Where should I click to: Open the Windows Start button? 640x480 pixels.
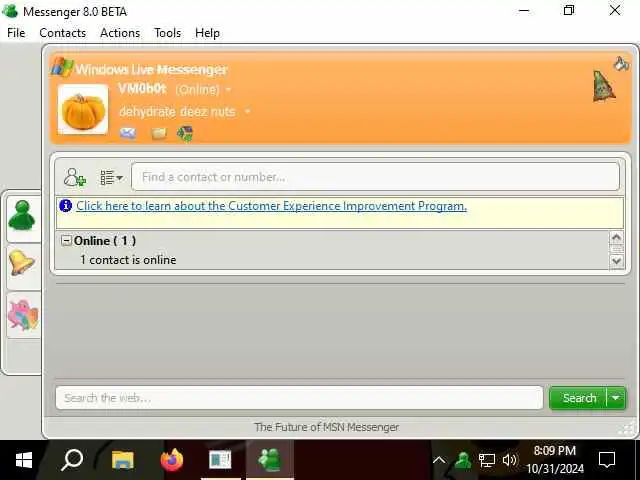tap(24, 460)
